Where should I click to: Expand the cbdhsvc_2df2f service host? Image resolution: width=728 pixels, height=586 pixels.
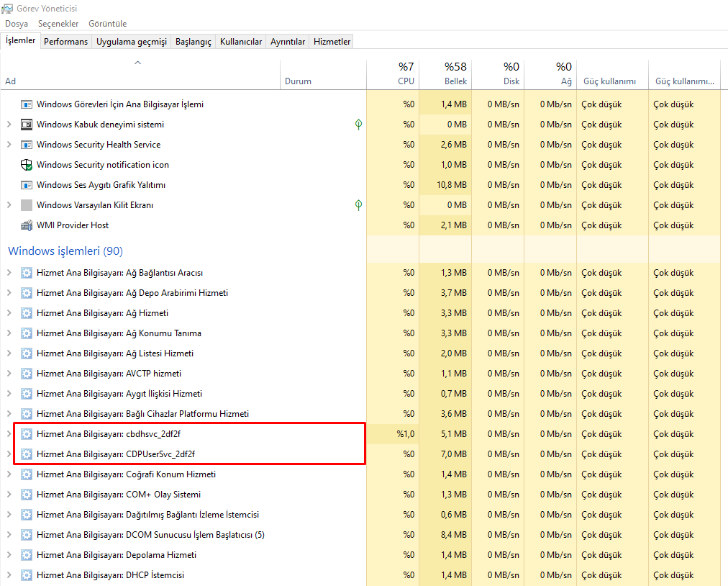[9, 433]
